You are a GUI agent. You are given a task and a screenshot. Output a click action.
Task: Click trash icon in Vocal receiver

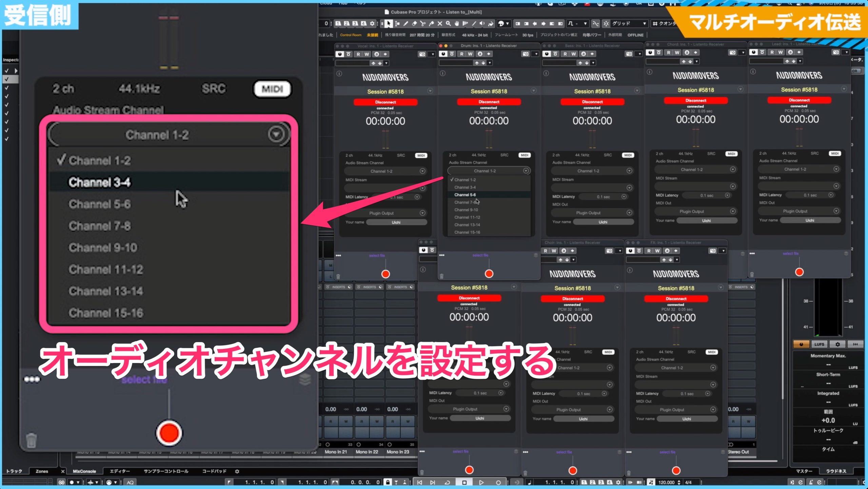(338, 276)
